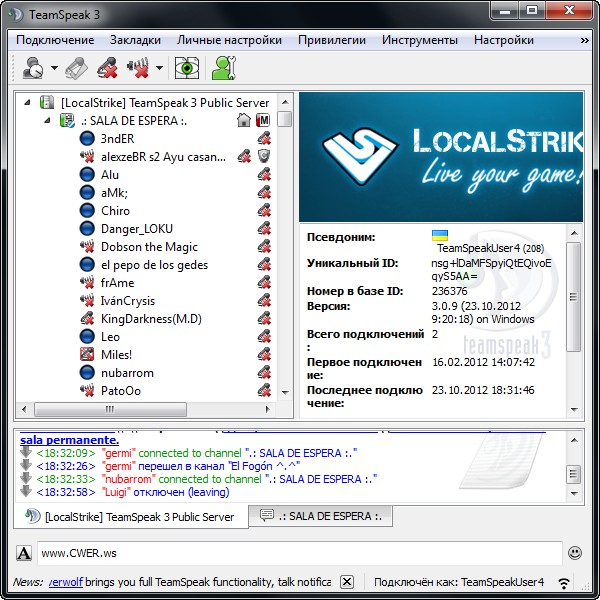The height and width of the screenshot is (600, 600).
Task: Click the sala permanente link
Action: [x=69, y=440]
